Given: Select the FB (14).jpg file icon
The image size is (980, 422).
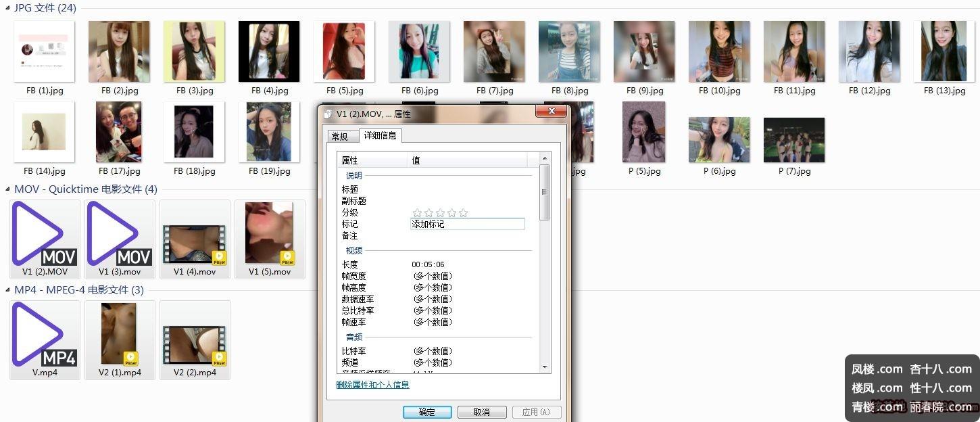Looking at the screenshot, I should point(44,133).
